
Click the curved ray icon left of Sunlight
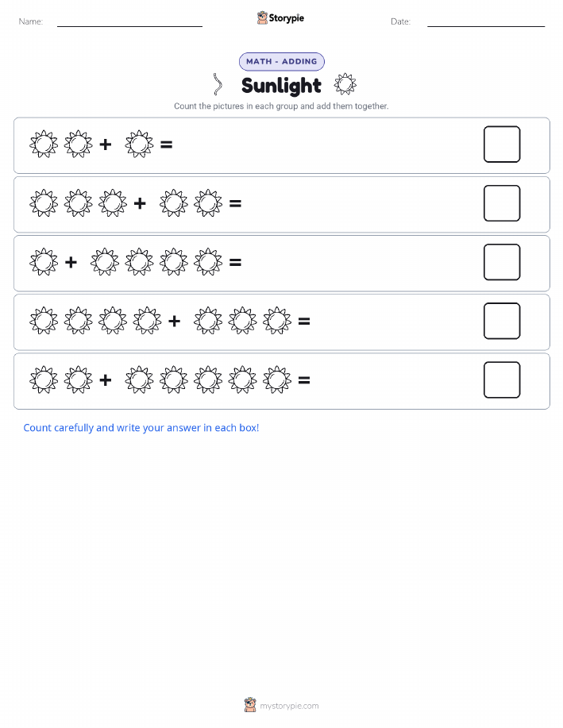[218, 84]
